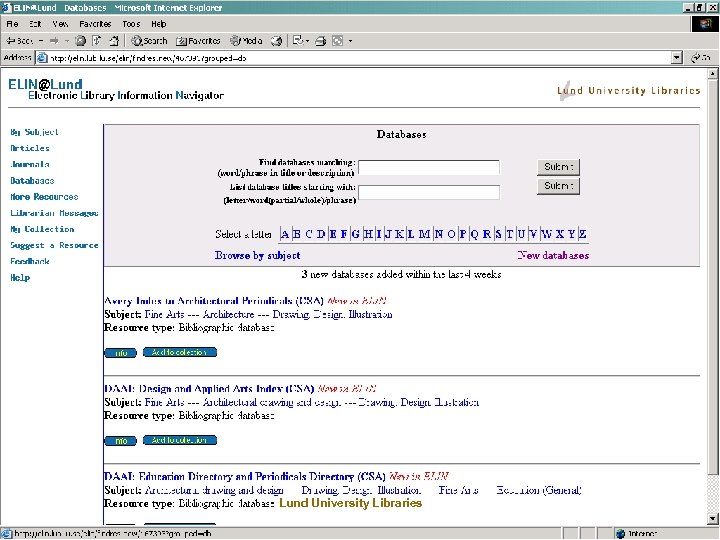Click the Mail icon in toolbar
Screen dimensions: 720x540
click(x=298, y=41)
